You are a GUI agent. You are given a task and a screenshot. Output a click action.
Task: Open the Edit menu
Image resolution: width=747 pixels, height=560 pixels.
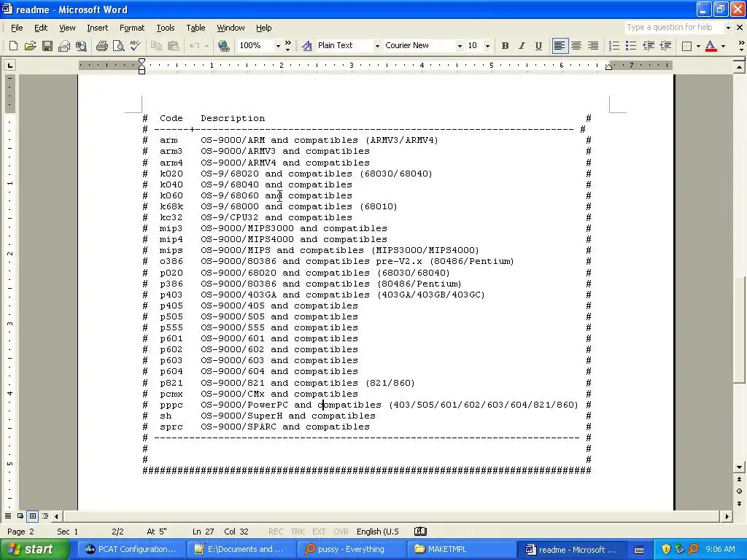[41, 28]
